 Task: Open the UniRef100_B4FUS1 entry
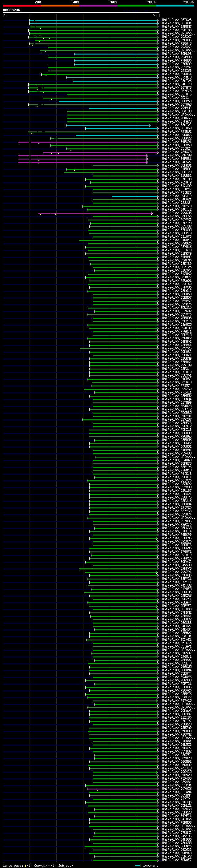click(176, 159)
